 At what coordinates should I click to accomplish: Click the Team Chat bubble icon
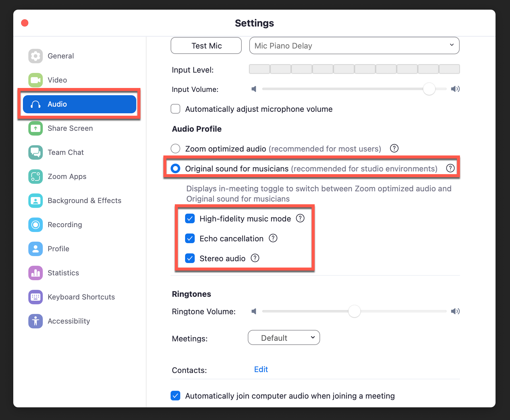36,152
